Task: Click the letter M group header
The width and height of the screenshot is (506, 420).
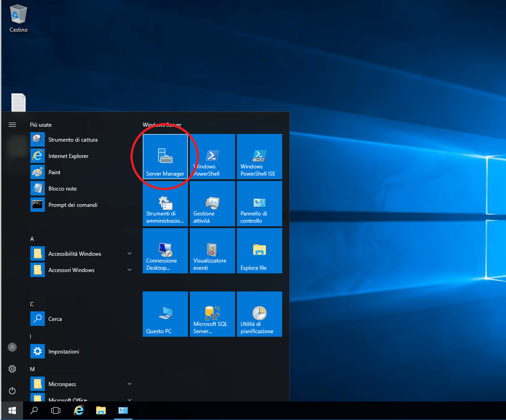Action: point(32,369)
